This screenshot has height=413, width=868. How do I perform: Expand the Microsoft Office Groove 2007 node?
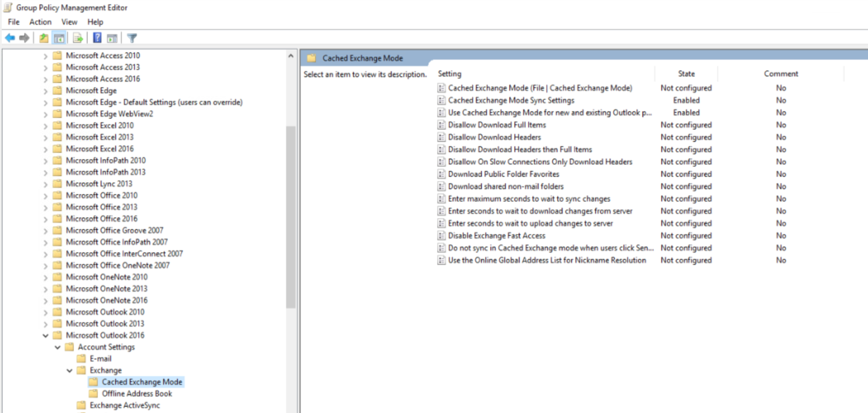[x=45, y=230]
